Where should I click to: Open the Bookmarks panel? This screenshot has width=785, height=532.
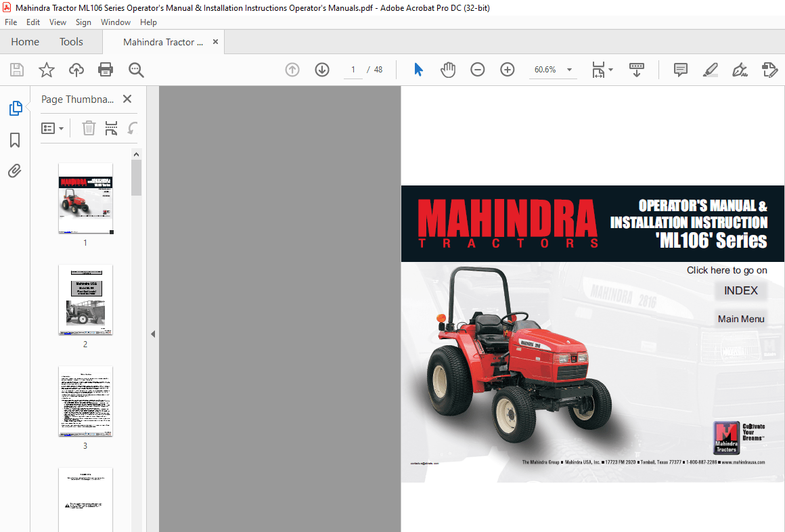(x=14, y=139)
